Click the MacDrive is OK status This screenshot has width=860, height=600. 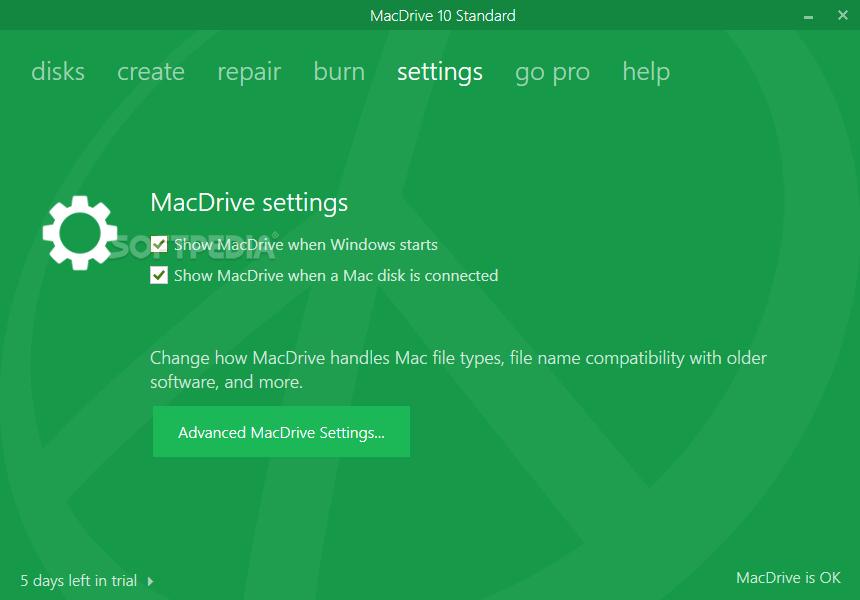coord(788,578)
